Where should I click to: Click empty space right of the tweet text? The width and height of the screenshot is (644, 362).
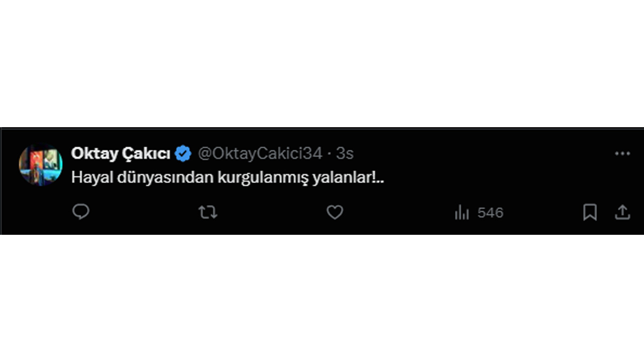(x=503, y=178)
